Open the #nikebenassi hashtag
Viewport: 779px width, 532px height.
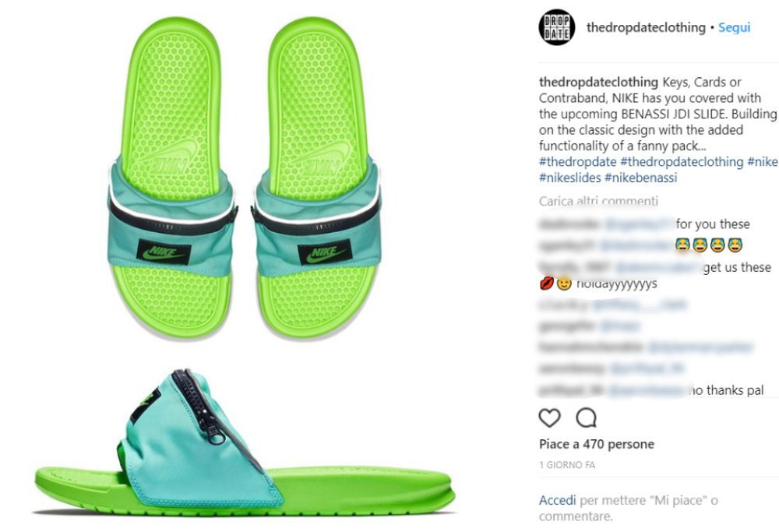pyautogui.click(x=641, y=178)
